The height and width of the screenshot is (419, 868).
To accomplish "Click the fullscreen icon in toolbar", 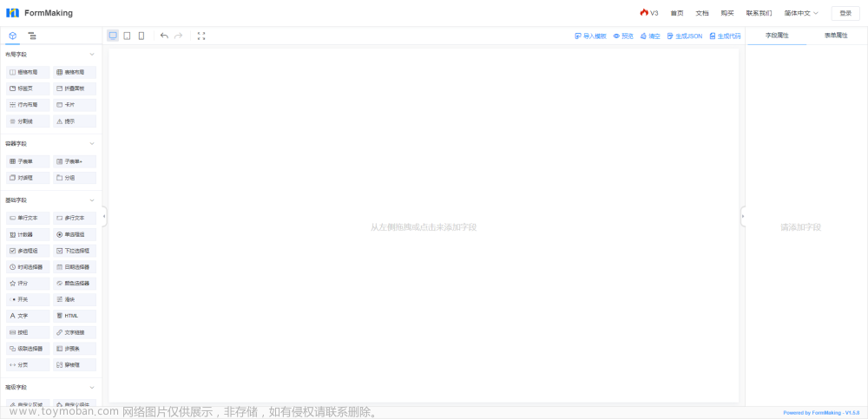I will click(201, 36).
